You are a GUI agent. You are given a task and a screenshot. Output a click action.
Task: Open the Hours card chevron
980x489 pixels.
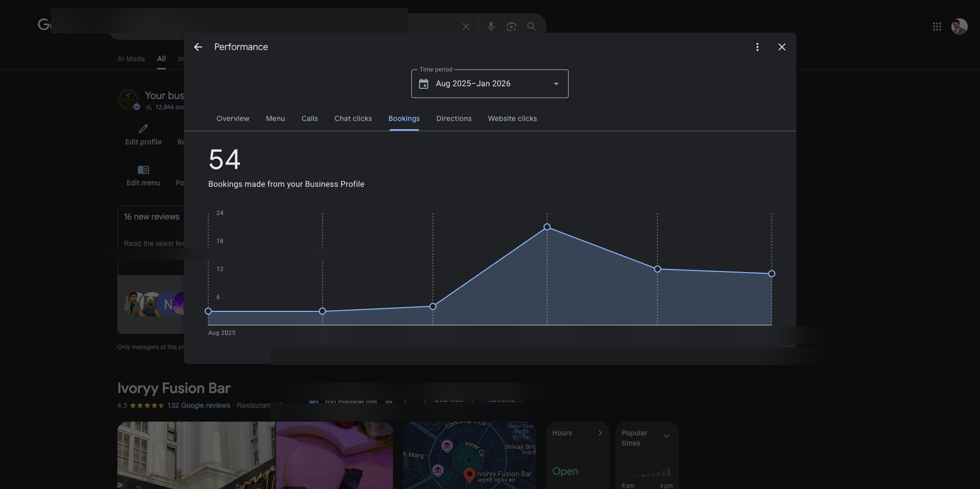click(600, 433)
